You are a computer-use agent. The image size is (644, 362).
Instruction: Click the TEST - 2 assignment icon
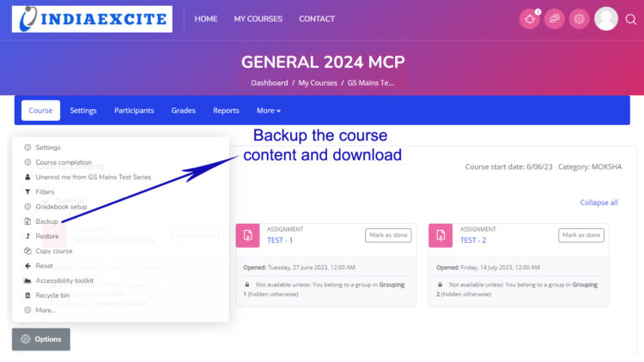tap(440, 235)
